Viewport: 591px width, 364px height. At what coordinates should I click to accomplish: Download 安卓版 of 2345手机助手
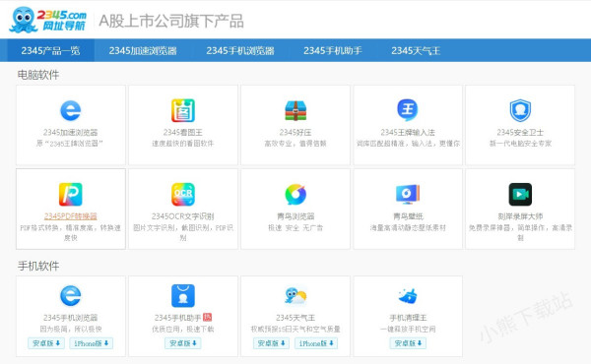[x=183, y=343]
